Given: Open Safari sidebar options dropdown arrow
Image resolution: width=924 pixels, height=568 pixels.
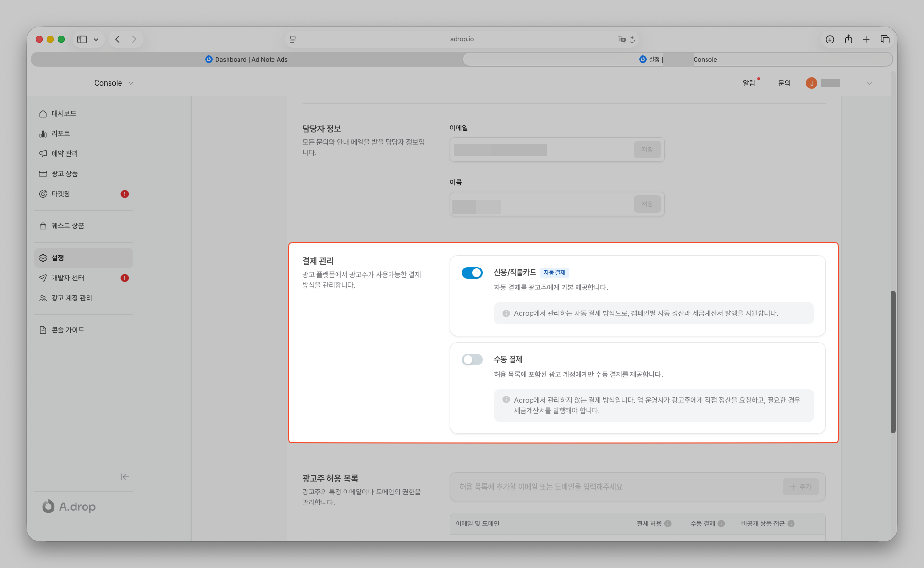Looking at the screenshot, I should (96, 40).
